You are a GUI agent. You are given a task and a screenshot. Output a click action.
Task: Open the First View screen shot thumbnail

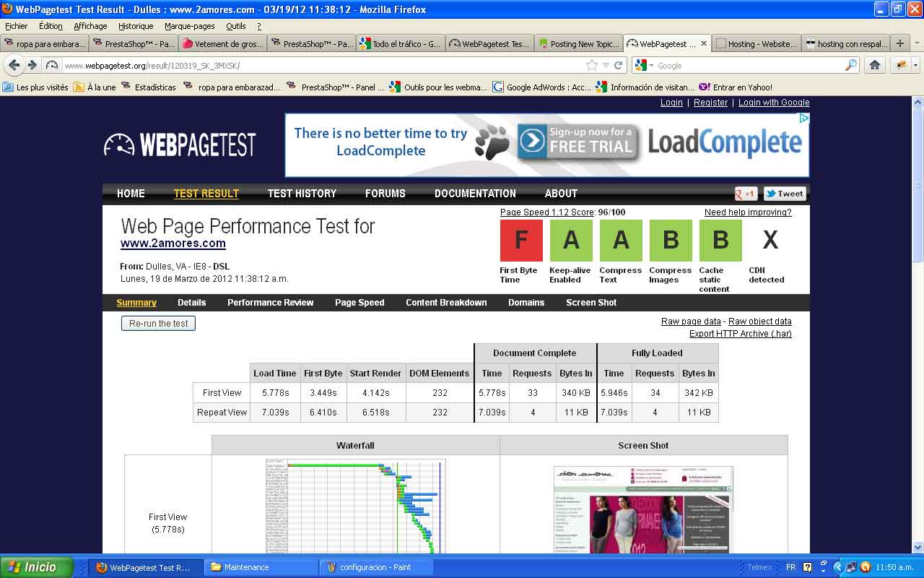[x=644, y=509]
